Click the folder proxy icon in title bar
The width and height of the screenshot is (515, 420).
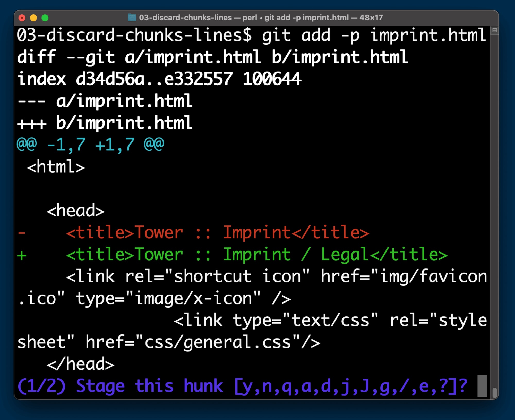(132, 18)
